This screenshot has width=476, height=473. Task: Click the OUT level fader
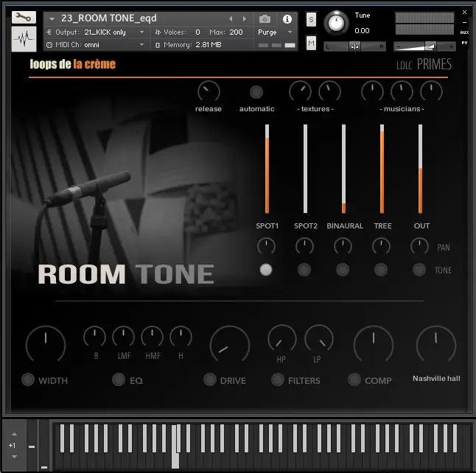[420, 169]
